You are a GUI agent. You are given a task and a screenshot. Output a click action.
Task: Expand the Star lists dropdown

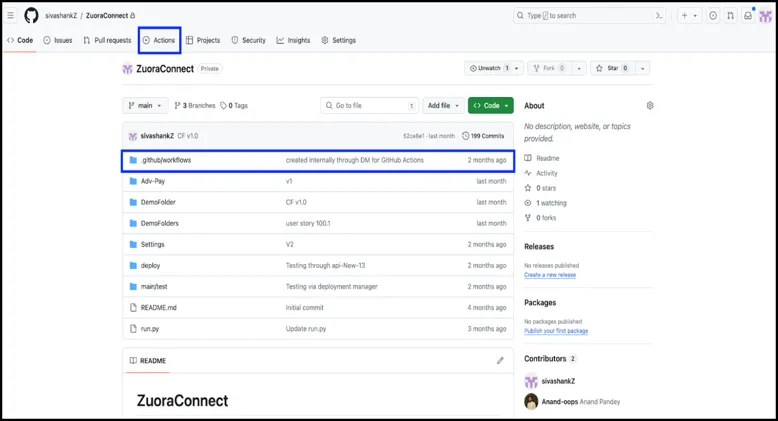pyautogui.click(x=643, y=68)
